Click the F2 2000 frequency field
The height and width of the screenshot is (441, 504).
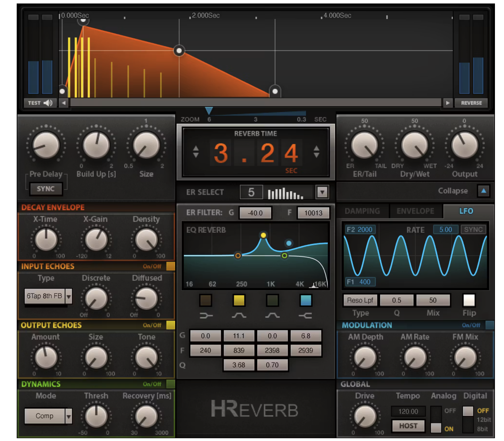360,230
